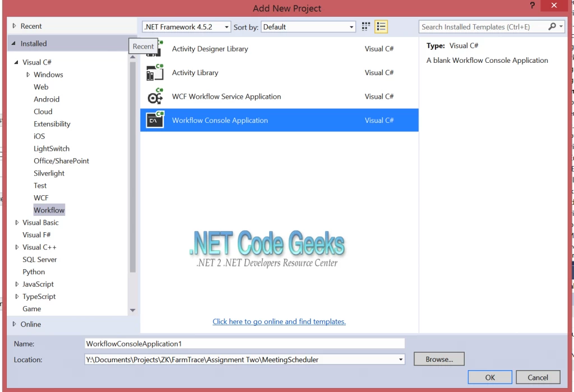Select the Workflow category in the tree

pyautogui.click(x=49, y=209)
